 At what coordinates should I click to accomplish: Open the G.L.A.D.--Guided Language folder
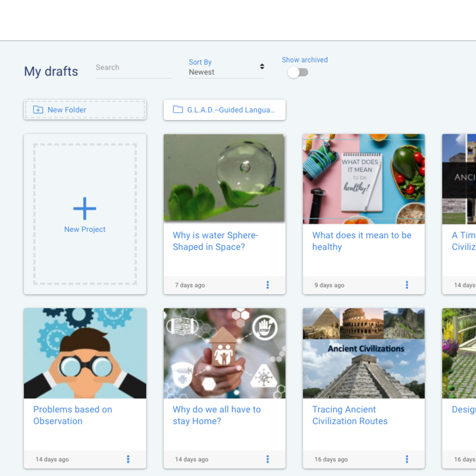click(231, 110)
